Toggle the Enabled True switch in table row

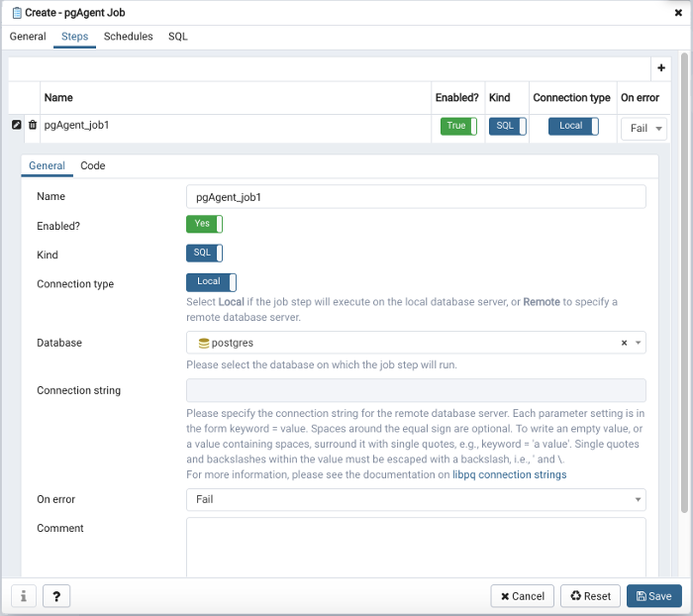[458, 126]
